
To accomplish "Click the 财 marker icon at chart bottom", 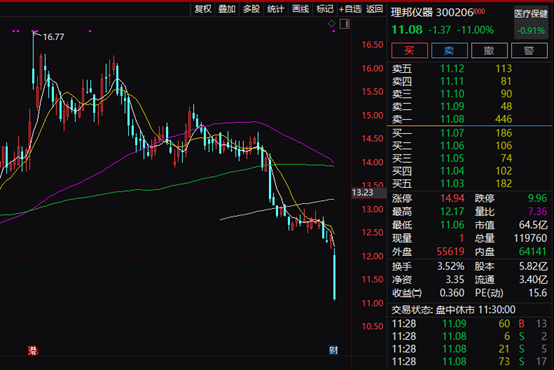I will (x=333, y=350).
